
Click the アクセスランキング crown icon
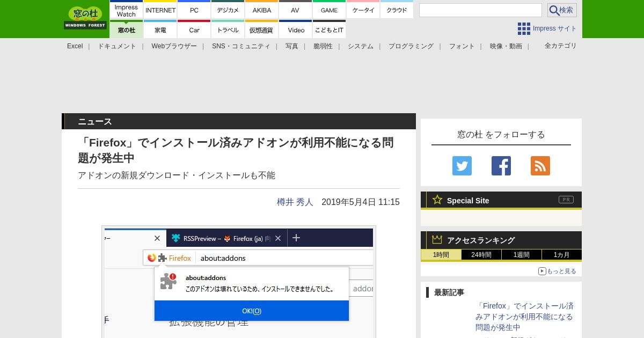tap(437, 240)
